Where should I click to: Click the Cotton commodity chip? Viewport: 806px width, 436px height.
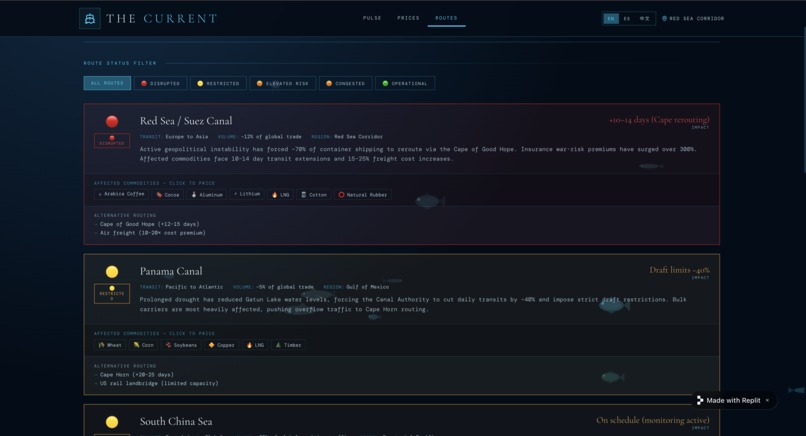coord(314,194)
